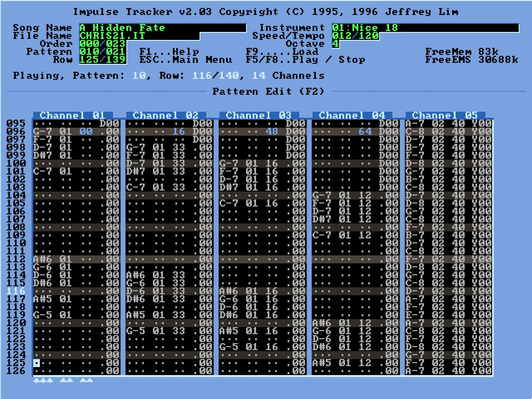
Task: Select the C-7 note in Channel 03 row 105
Action: [229, 203]
